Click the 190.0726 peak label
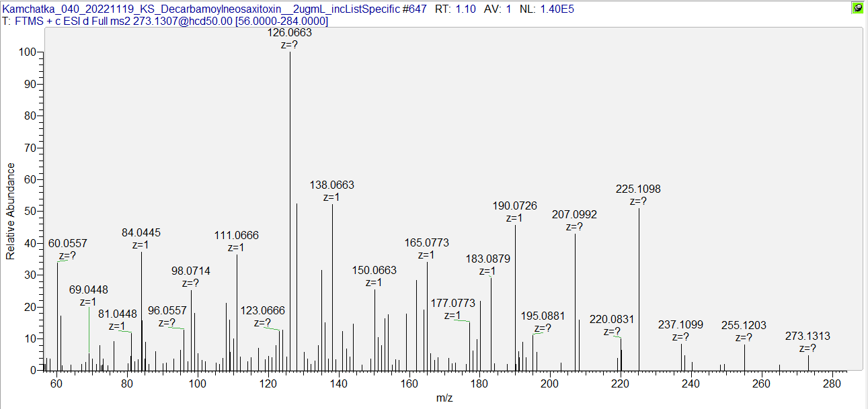Image resolution: width=868 pixels, height=409 pixels. point(514,206)
